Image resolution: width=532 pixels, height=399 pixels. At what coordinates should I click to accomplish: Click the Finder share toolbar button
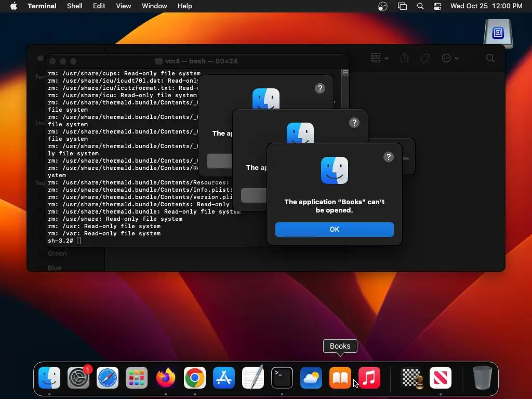404,58
